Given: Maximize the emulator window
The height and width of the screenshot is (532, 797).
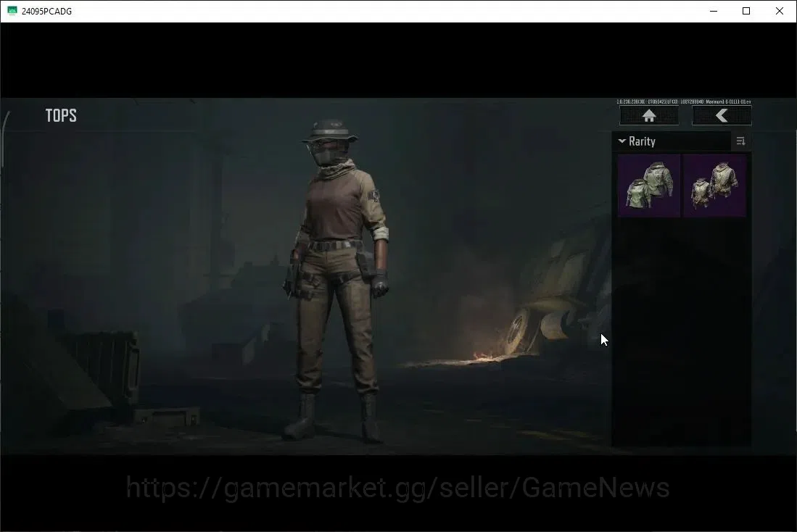Looking at the screenshot, I should [746, 11].
